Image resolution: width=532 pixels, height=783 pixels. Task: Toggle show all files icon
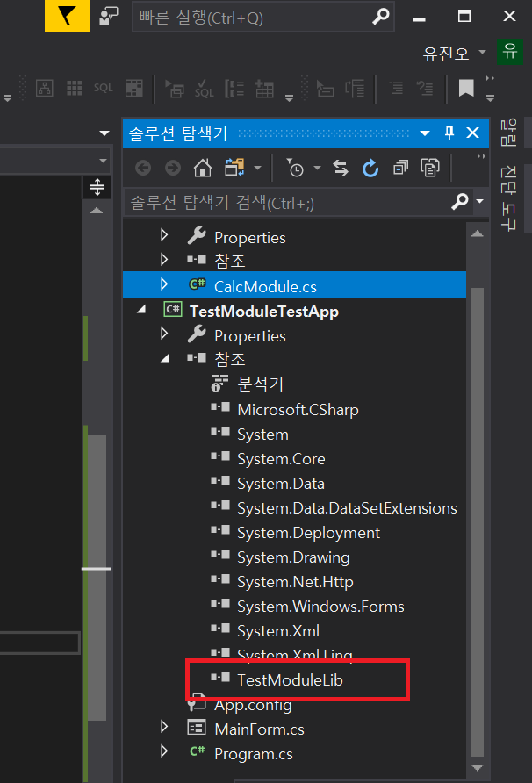click(430, 168)
